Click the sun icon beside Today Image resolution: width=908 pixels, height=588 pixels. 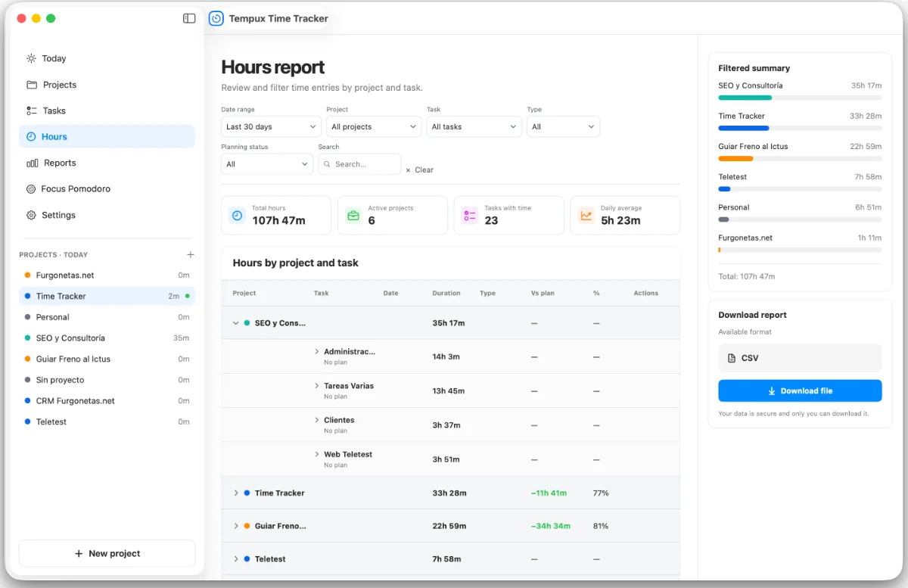(x=31, y=58)
